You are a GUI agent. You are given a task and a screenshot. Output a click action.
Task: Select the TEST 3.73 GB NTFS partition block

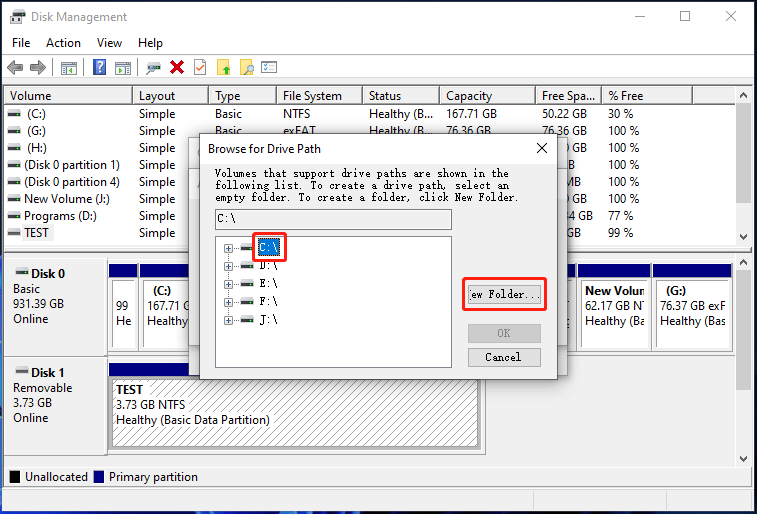click(295, 413)
